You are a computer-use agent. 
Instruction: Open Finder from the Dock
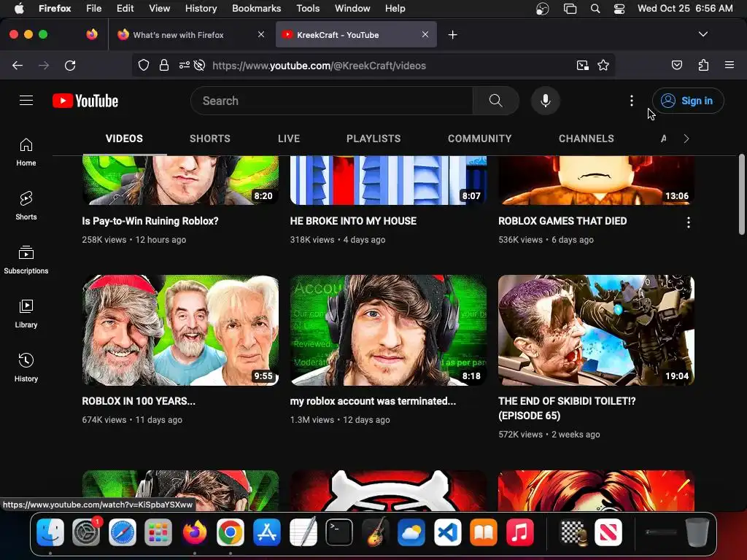pyautogui.click(x=50, y=532)
